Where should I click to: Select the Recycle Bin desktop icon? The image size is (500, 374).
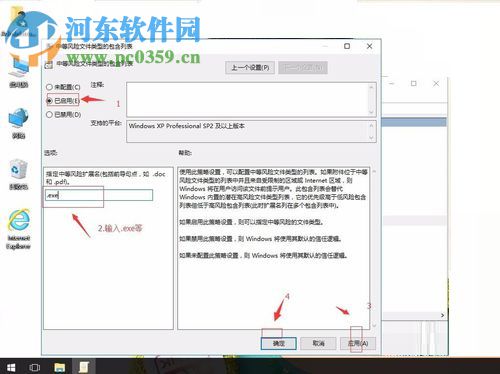coord(18,174)
